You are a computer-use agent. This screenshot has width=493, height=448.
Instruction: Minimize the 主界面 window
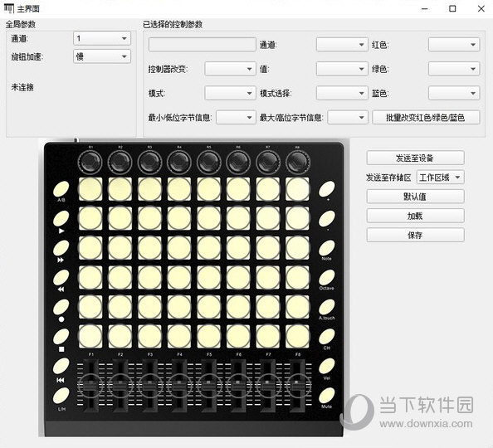424,9
